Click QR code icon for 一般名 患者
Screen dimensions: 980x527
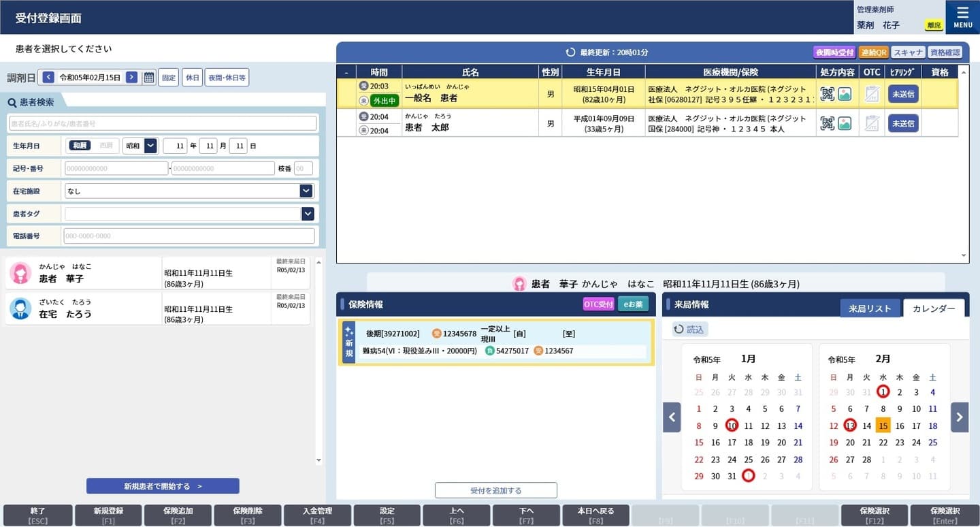(x=827, y=94)
